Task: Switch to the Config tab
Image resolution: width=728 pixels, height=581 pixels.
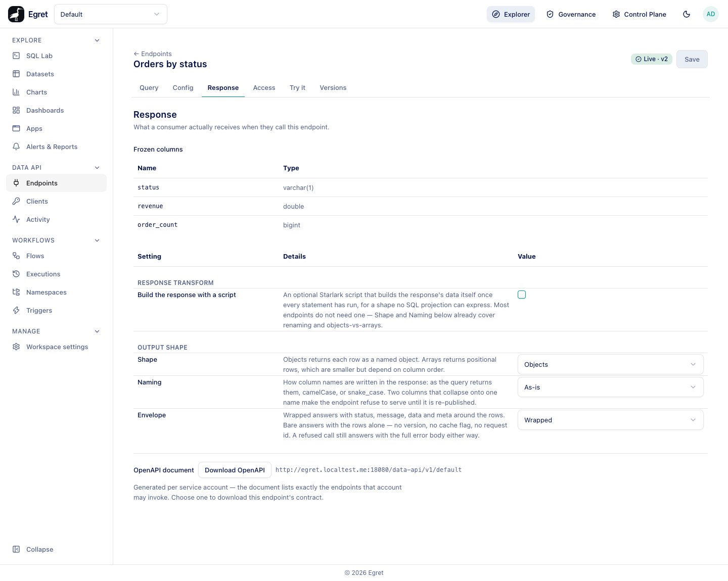Action: click(183, 88)
